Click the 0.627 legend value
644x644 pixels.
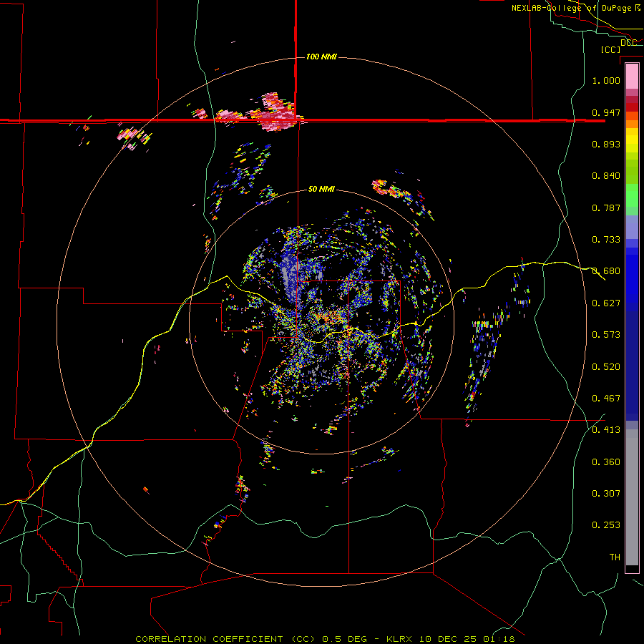(606, 303)
